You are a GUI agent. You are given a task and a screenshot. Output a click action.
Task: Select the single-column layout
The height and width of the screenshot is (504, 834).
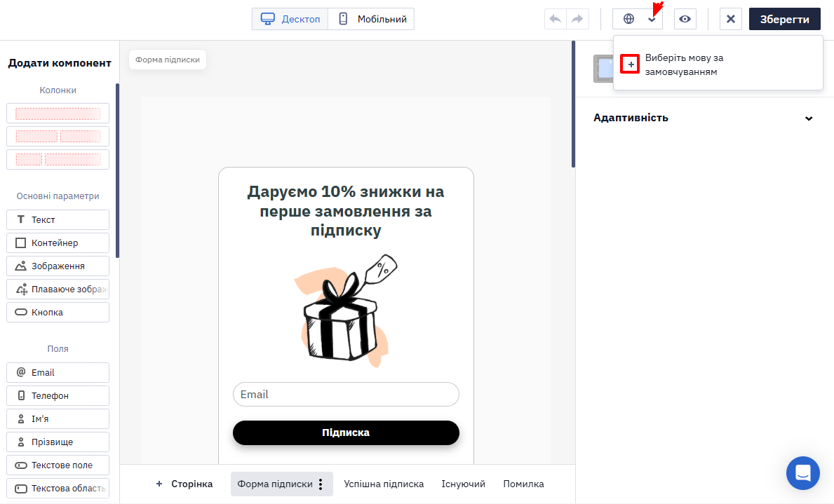coord(58,114)
